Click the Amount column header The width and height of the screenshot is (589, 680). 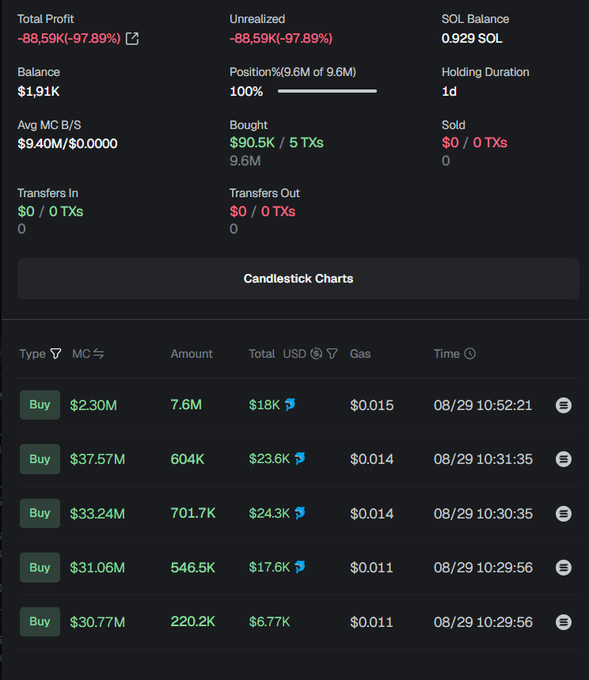(x=191, y=354)
